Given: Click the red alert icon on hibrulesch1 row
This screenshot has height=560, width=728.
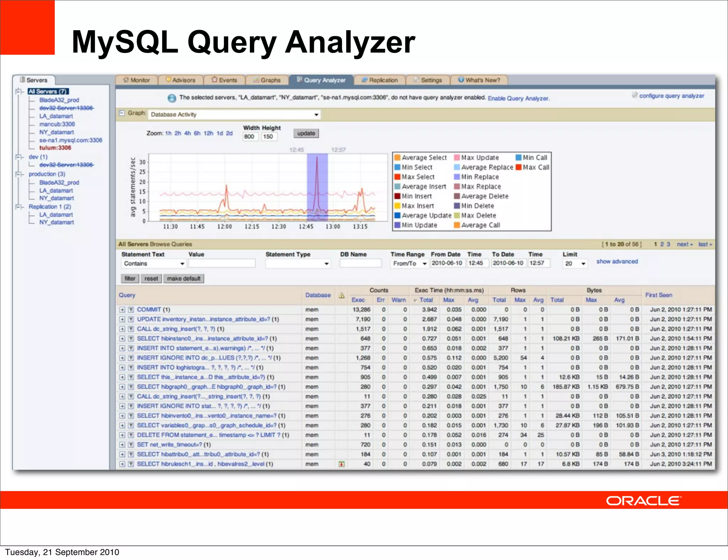Looking at the screenshot, I should 342,464.
